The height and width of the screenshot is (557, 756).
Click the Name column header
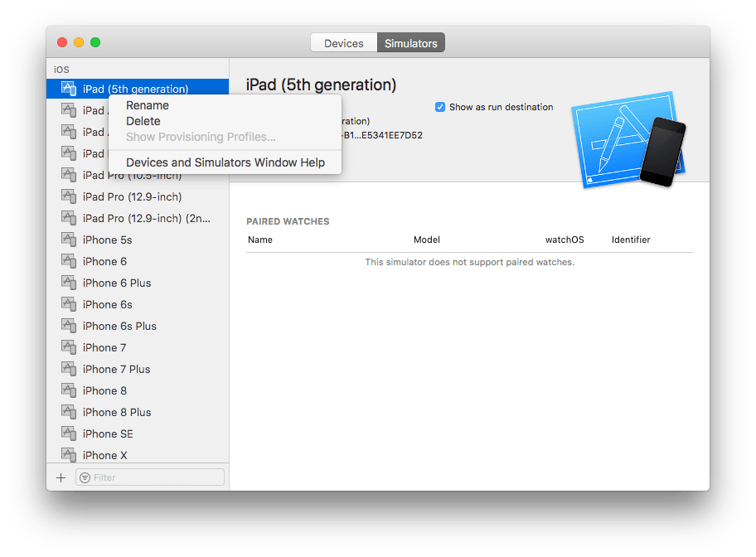[x=260, y=240]
